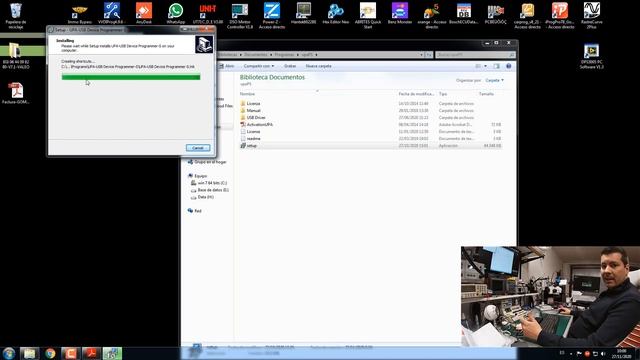Image resolution: width=640 pixels, height=360 pixels.
Task: Click the Explorer help icon
Action: pyautogui.click(x=509, y=66)
